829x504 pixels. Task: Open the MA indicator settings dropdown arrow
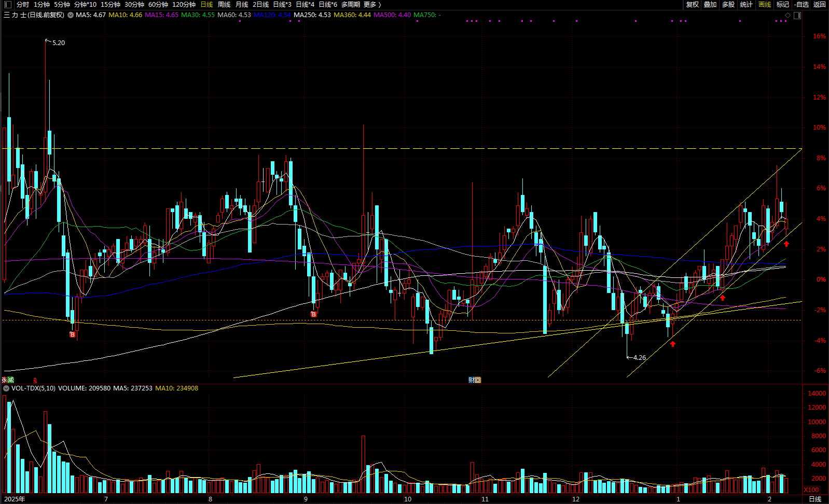[x=70, y=15]
